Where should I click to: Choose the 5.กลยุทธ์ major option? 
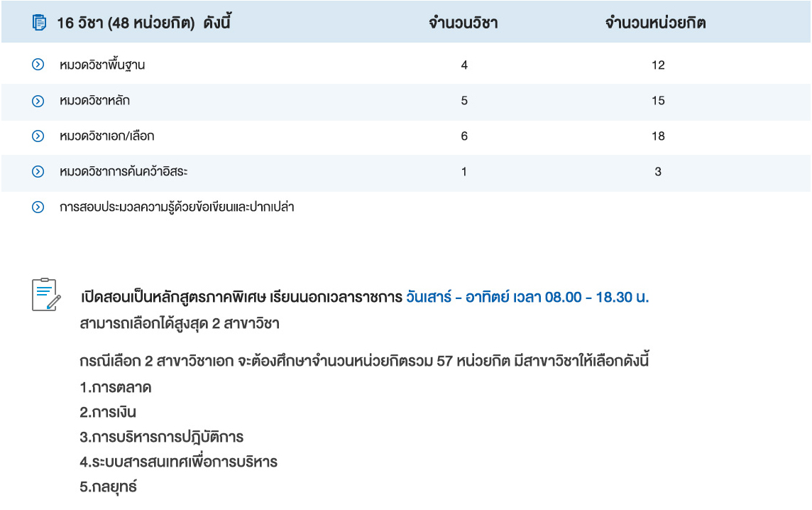(109, 487)
